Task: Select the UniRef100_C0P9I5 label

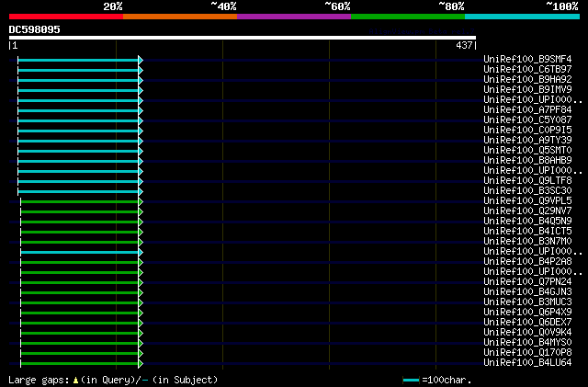Action: (527, 131)
